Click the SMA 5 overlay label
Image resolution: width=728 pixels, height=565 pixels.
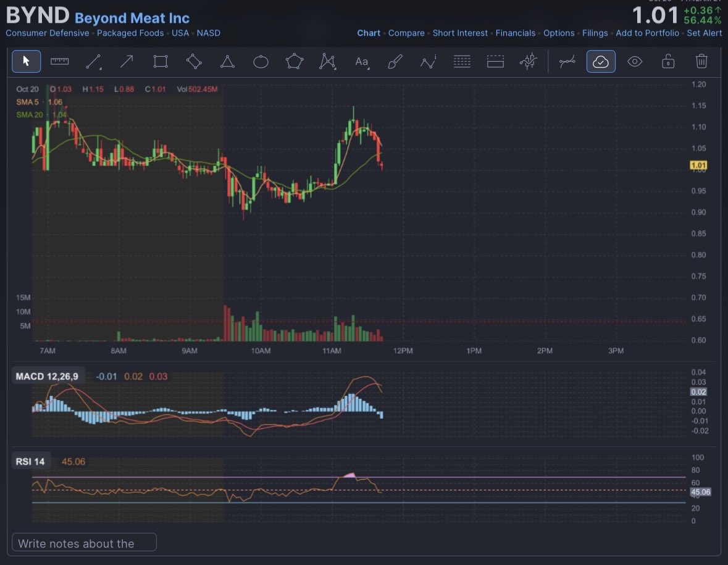coord(27,102)
